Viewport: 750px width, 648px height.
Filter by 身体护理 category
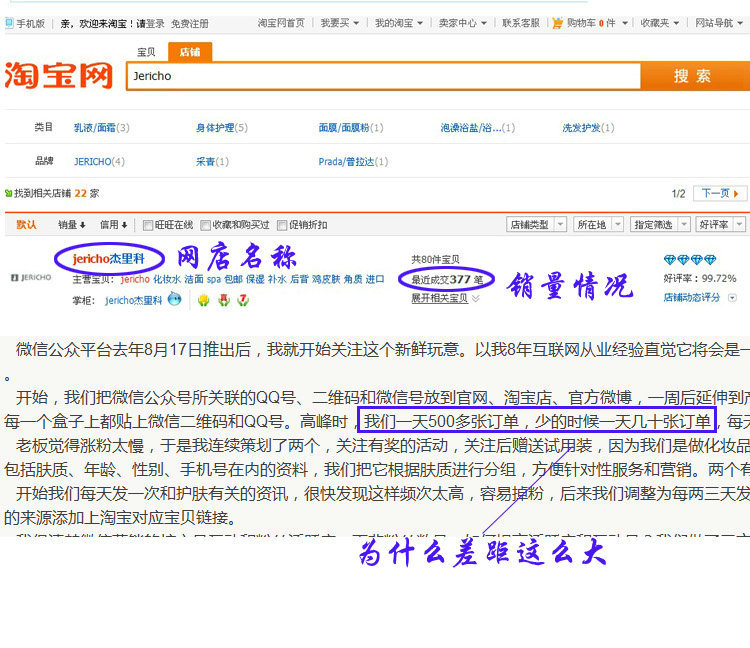pyautogui.click(x=222, y=128)
